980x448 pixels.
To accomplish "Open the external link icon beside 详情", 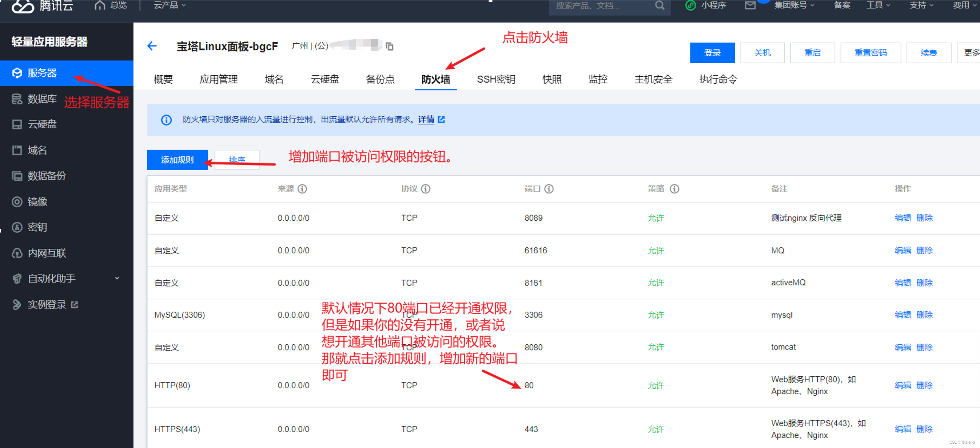I will pyautogui.click(x=441, y=119).
